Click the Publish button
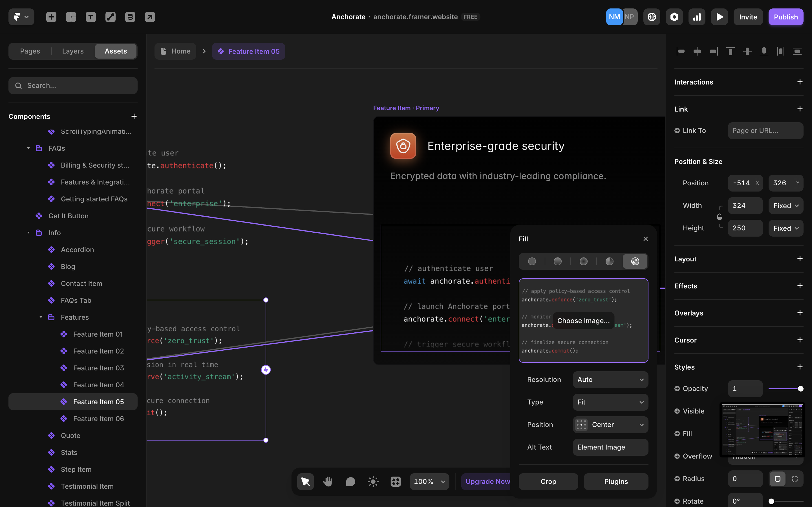Viewport: 812px width, 507px height. pyautogui.click(x=785, y=17)
